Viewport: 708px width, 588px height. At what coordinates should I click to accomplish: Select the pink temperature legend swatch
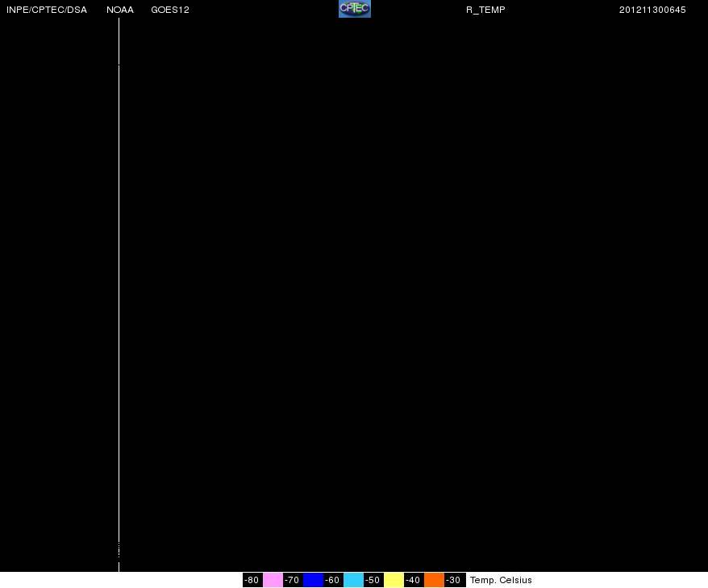pos(273,580)
